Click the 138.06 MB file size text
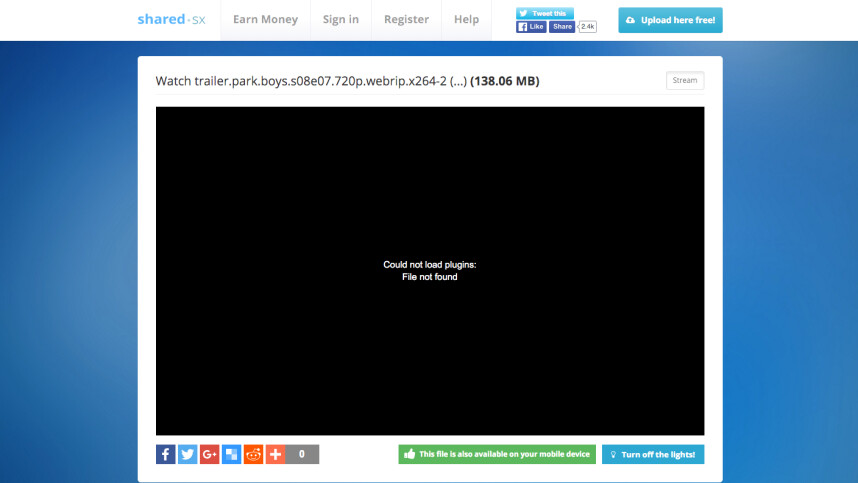This screenshot has width=858, height=483. point(505,81)
